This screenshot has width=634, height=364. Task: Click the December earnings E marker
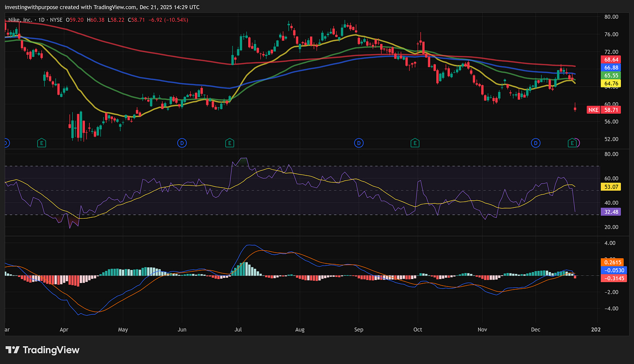(573, 142)
